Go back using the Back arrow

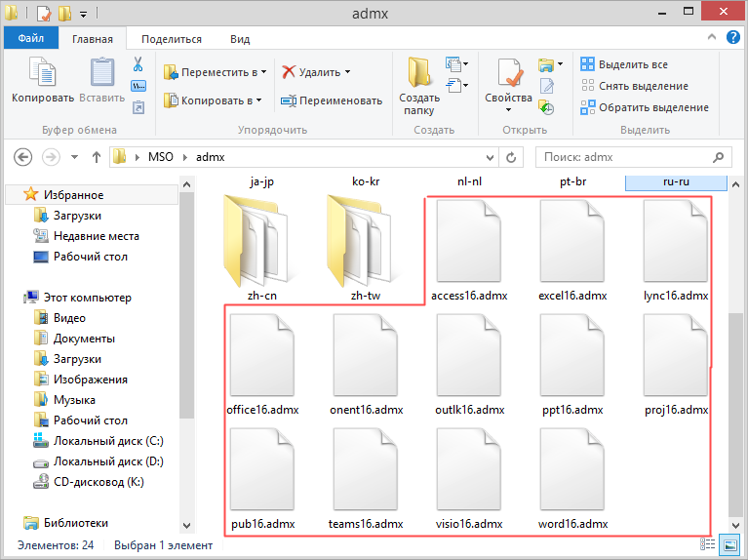coord(22,157)
